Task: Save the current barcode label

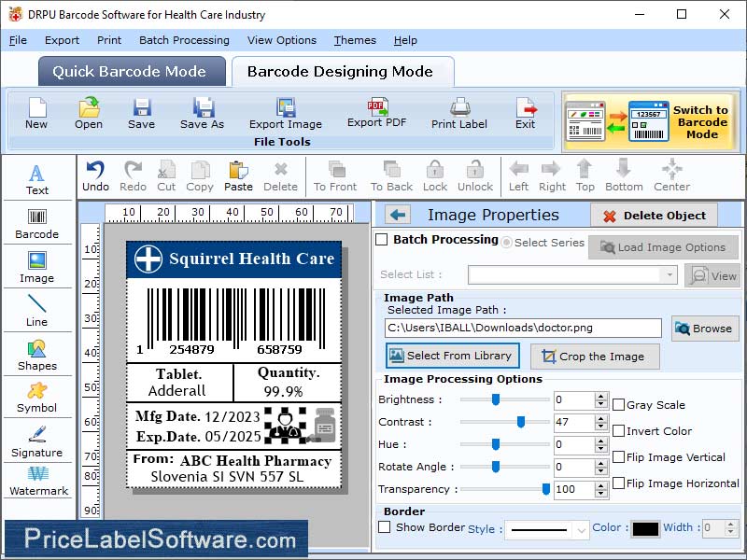Action: [142, 113]
